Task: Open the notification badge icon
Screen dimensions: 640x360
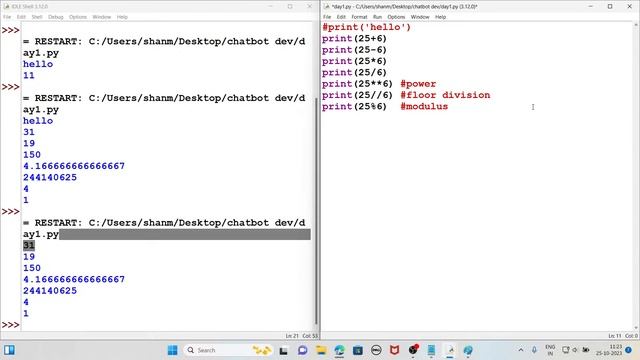Action: tap(629, 350)
